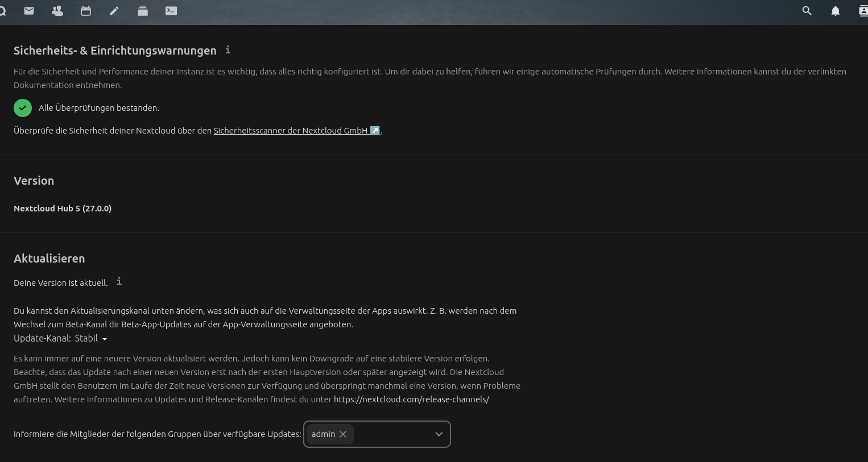
Task: Open Sicherheitsscanner der Nextcloud GmbH link
Action: (296, 131)
